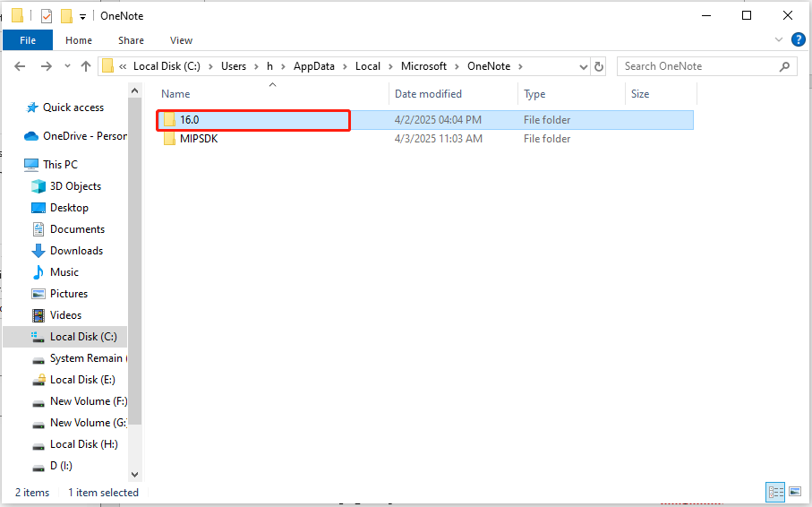812x507 pixels.
Task: Open Local Disk (E:) in the sidebar
Action: coord(73,380)
